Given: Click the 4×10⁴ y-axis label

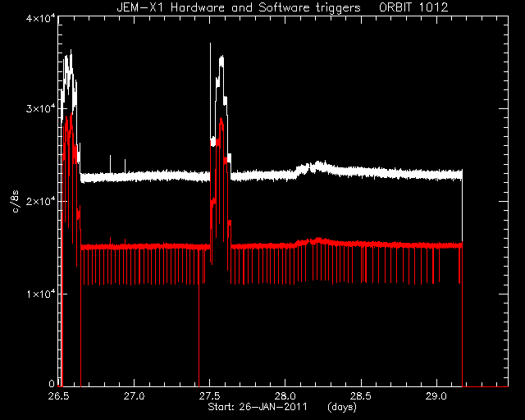Looking at the screenshot, I should [40, 18].
